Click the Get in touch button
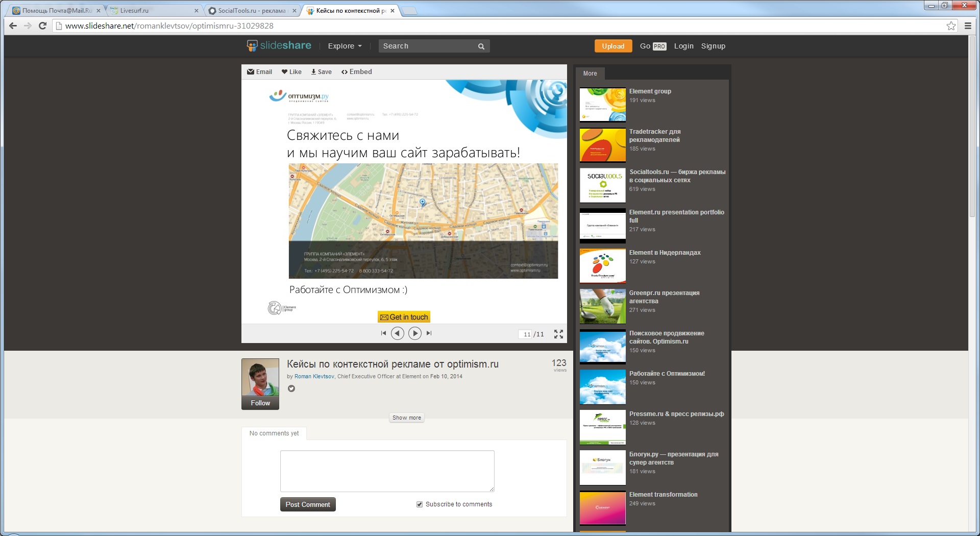 coord(404,317)
